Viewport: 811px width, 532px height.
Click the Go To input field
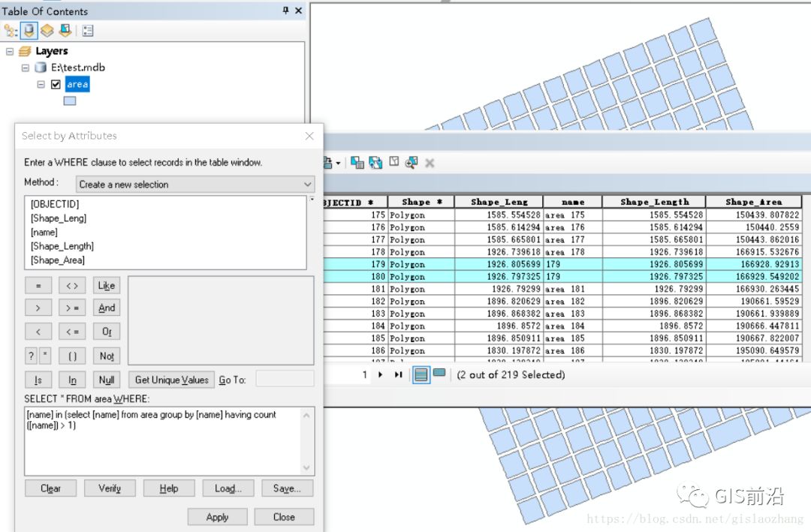(x=285, y=379)
